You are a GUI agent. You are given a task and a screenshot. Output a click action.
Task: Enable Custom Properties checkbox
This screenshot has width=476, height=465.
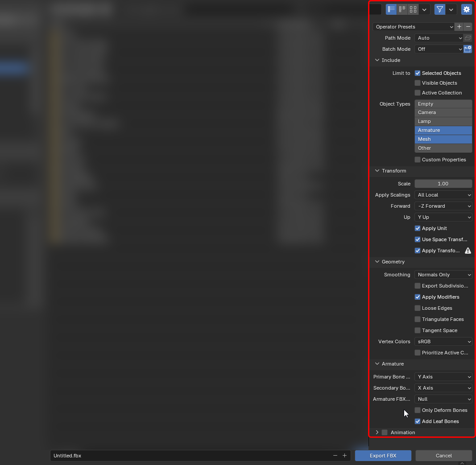pos(418,160)
